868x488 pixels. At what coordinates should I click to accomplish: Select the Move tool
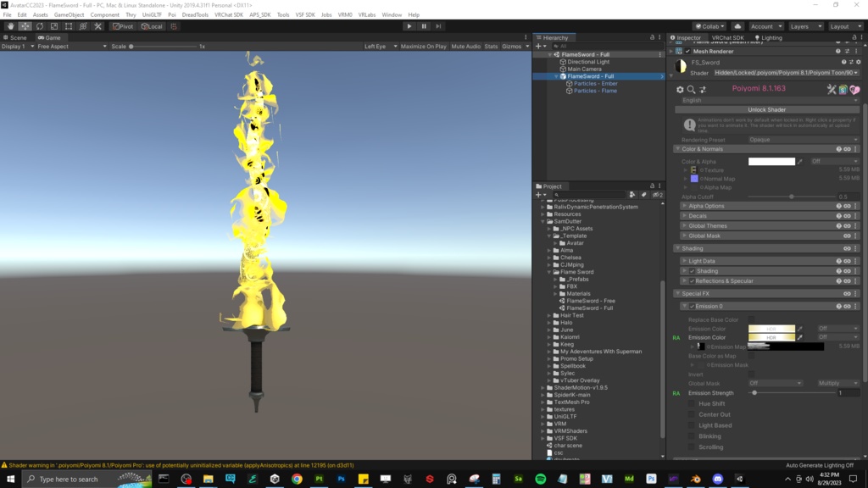coord(25,26)
